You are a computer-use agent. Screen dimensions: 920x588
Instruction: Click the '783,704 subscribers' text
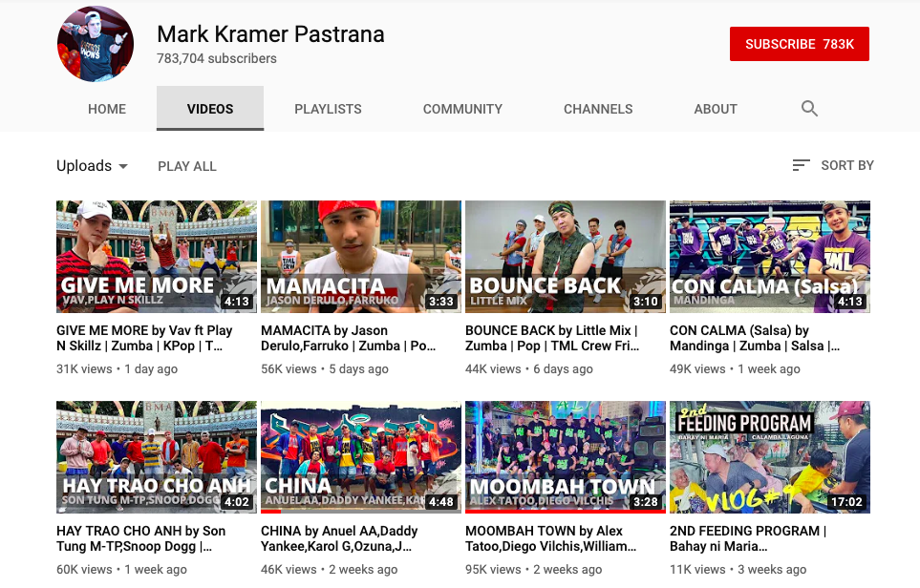tap(217, 58)
